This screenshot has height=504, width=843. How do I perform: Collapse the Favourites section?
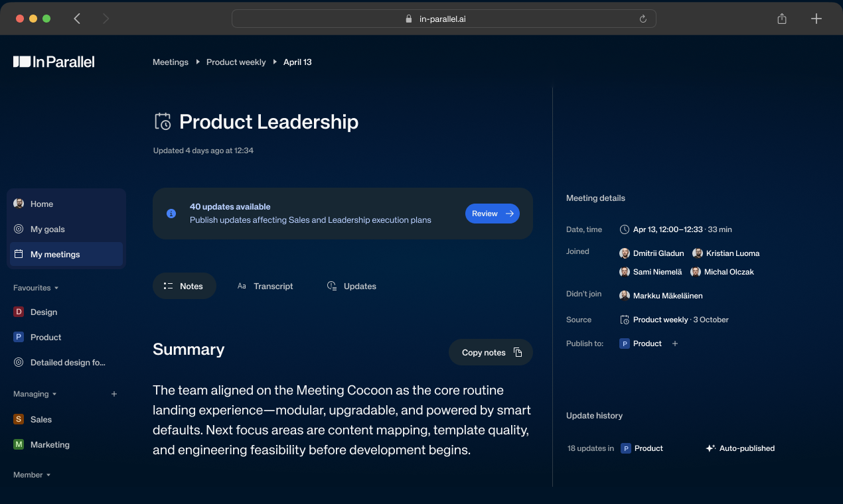36,288
